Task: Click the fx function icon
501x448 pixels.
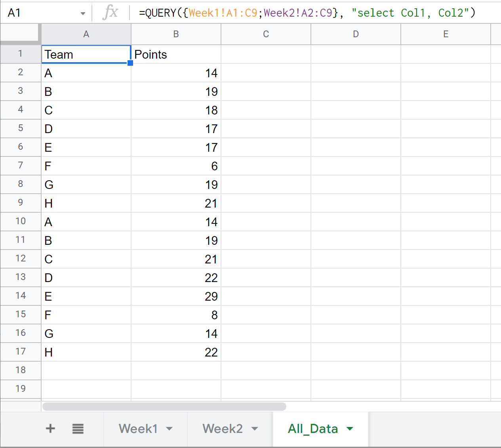Action: [110, 13]
